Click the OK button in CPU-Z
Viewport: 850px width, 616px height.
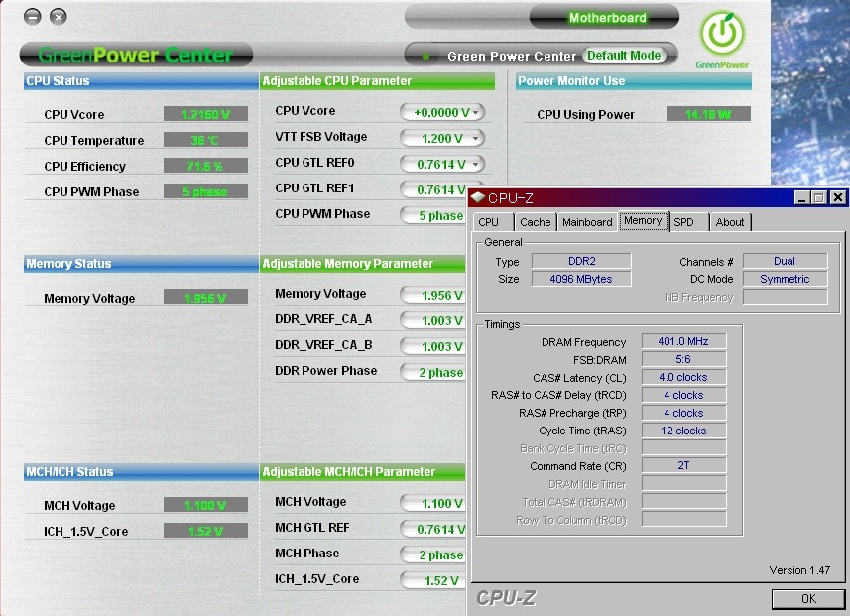pos(807,599)
